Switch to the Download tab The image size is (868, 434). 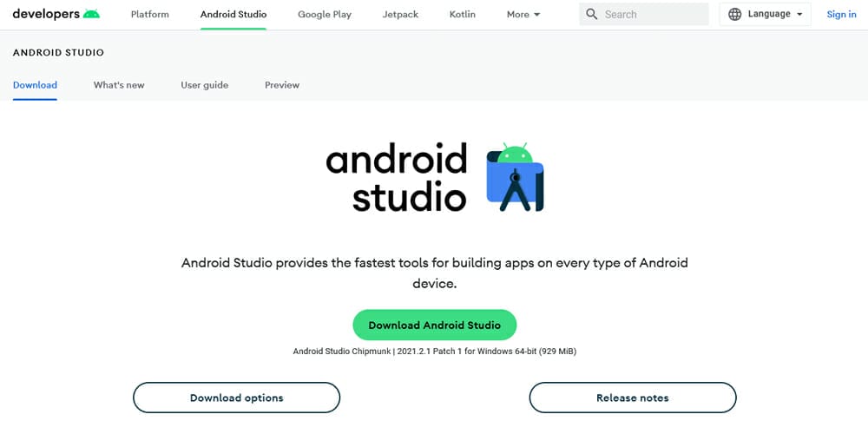35,85
